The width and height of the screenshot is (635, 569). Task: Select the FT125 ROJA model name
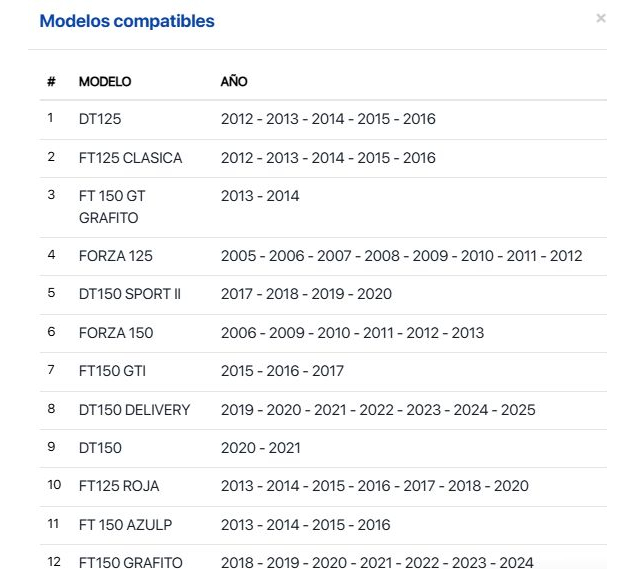point(119,486)
